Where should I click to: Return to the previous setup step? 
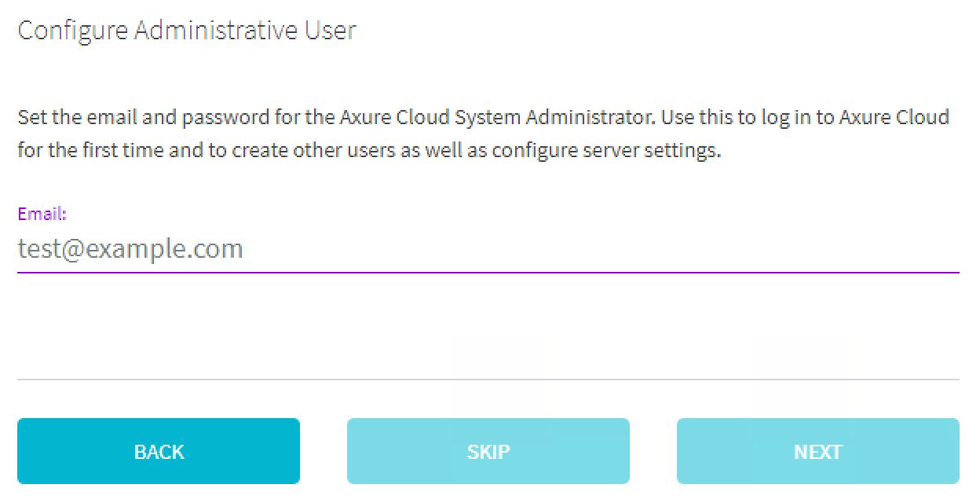(159, 451)
